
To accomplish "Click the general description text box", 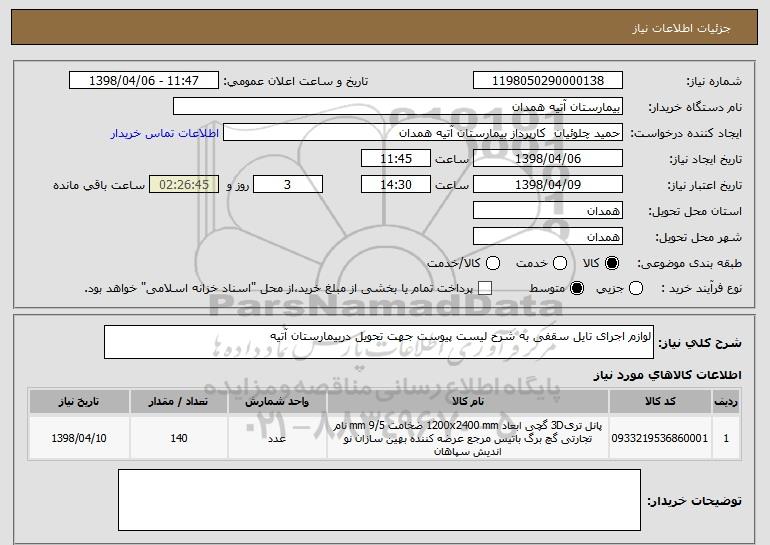I will point(379,342).
